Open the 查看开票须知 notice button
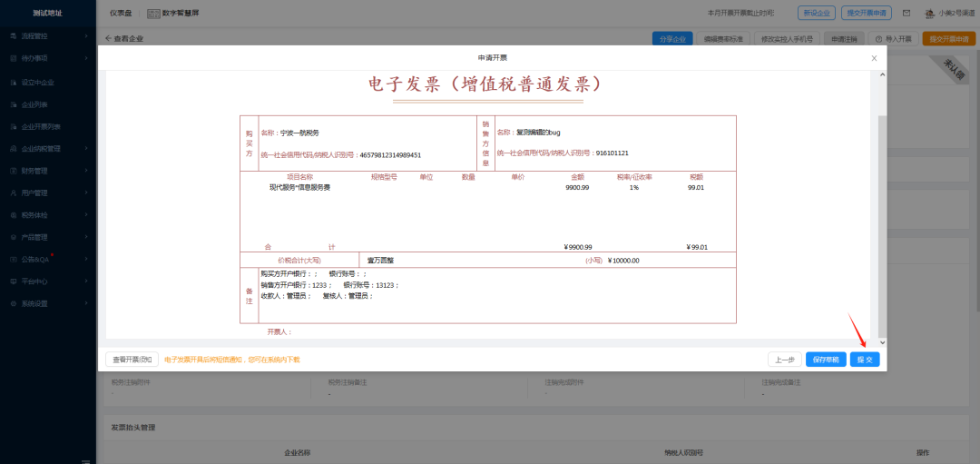Image resolution: width=980 pixels, height=464 pixels. click(x=131, y=360)
